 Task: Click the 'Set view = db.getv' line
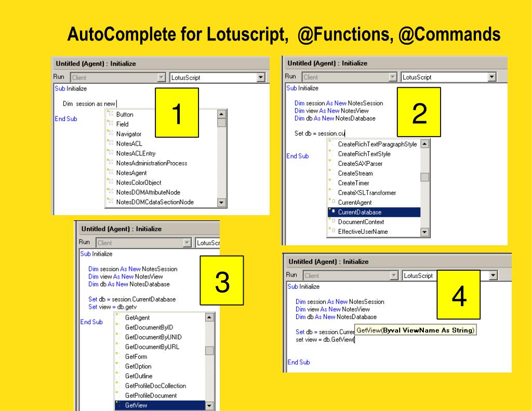click(x=112, y=307)
